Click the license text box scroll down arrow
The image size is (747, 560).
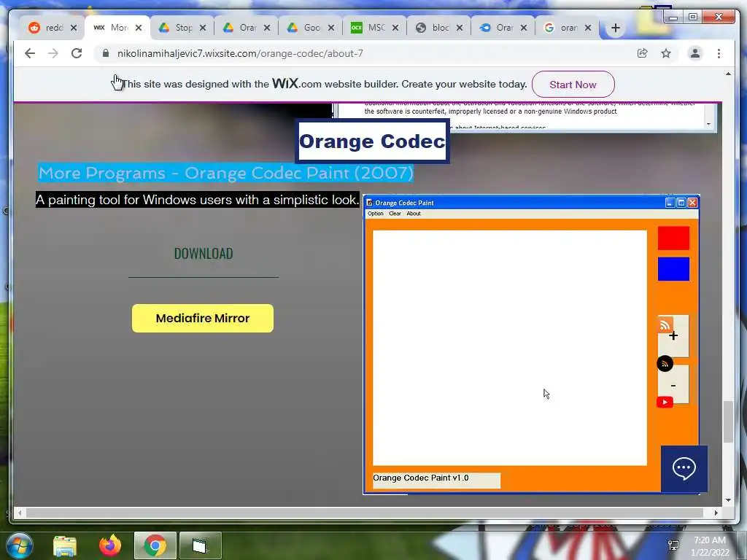709,124
